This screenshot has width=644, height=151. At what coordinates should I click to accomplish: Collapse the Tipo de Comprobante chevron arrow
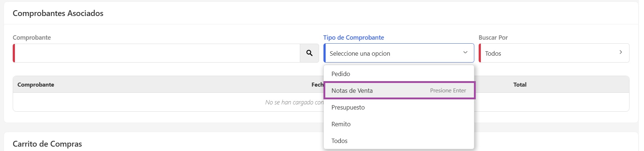coord(465,53)
